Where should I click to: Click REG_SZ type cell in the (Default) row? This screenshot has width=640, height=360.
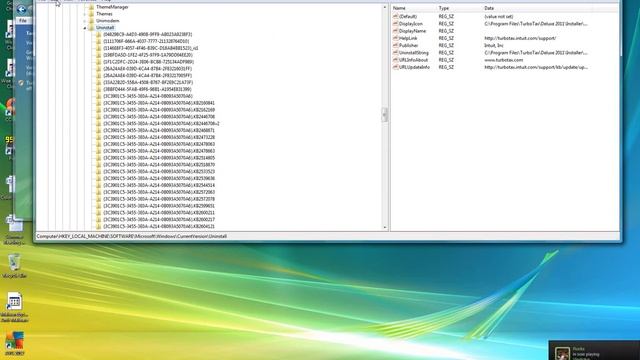tap(446, 16)
